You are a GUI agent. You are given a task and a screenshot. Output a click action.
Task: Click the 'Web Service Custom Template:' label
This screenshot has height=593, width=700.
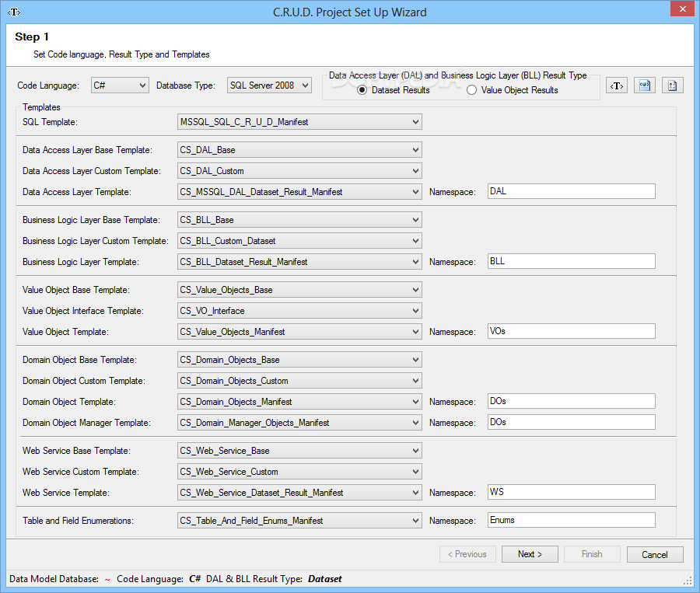(81, 472)
